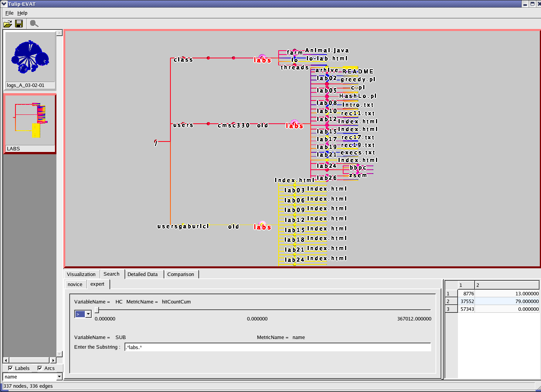The width and height of the screenshot is (541, 392).
Task: Click the magnifier search icon in toolbar
Action: (x=34, y=24)
